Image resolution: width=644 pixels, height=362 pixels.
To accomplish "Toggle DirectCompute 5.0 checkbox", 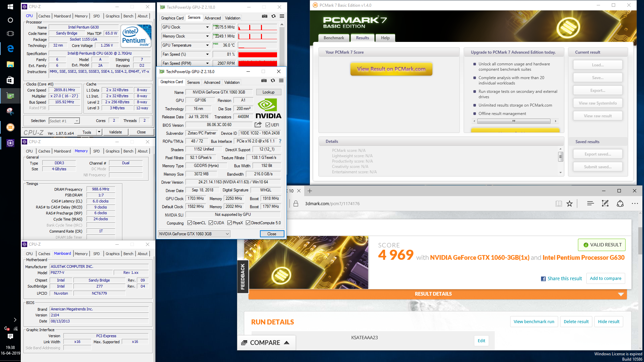I will pyautogui.click(x=248, y=223).
